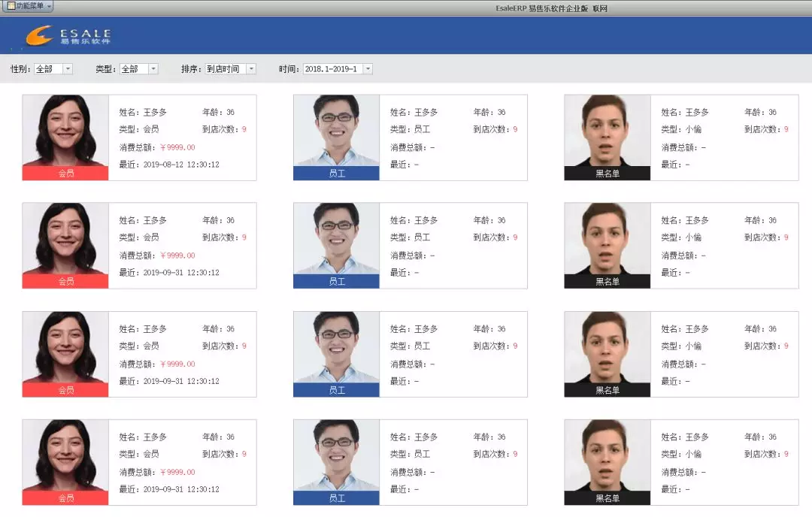This screenshot has width=812, height=517.
Task: Open the 功能菜单 menu in the title bar
Action: tap(27, 6)
